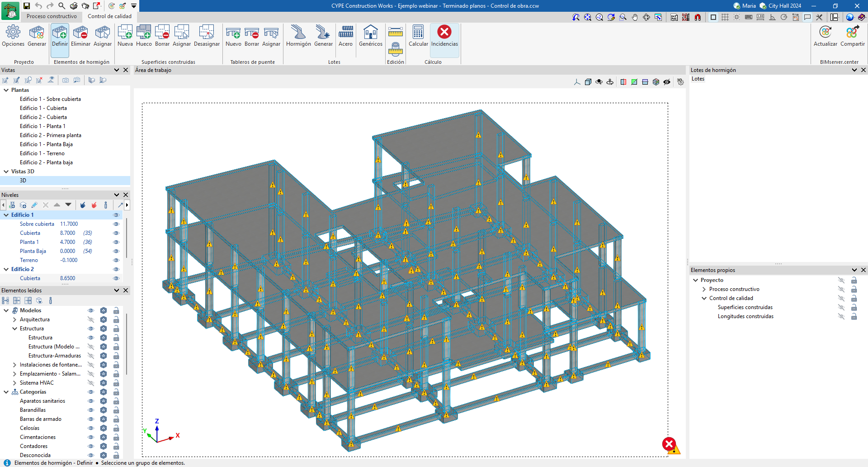Click the Hueco surface tool

[x=144, y=33]
